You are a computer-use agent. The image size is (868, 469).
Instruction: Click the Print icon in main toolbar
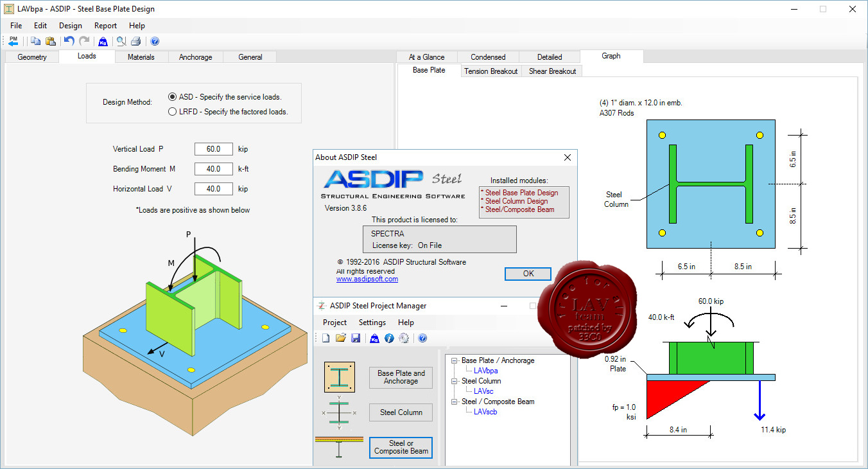click(135, 41)
